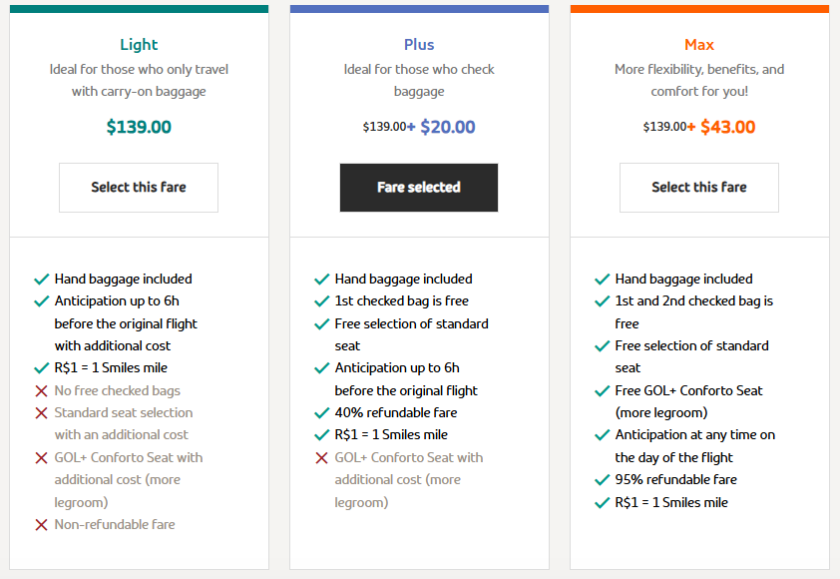Click red X beside Non-refundable fare
The width and height of the screenshot is (840, 579).
tap(41, 525)
